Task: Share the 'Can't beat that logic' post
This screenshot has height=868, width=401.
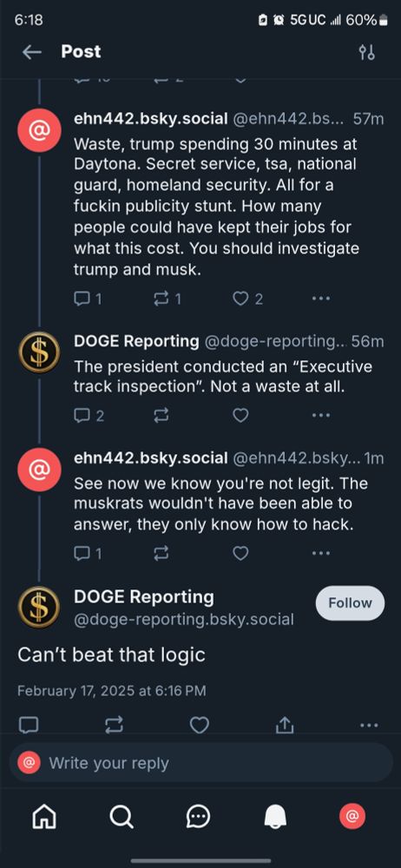Action: pyautogui.click(x=285, y=725)
